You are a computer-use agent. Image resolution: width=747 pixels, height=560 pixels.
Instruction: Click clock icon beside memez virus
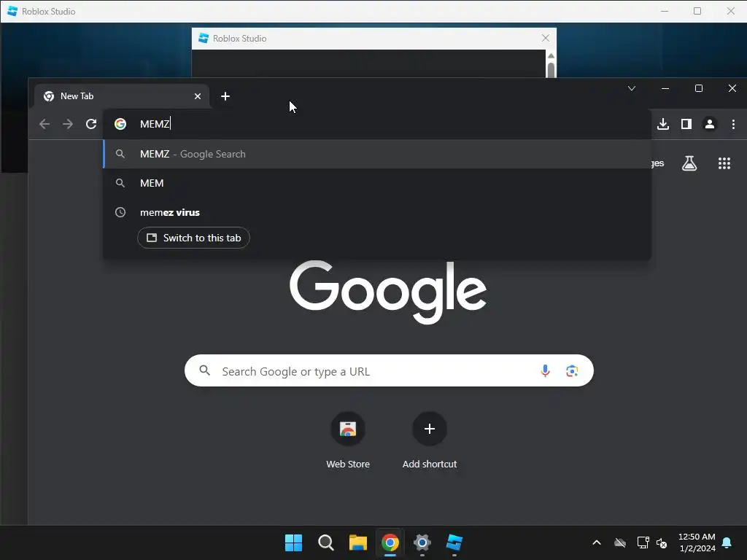coord(120,212)
